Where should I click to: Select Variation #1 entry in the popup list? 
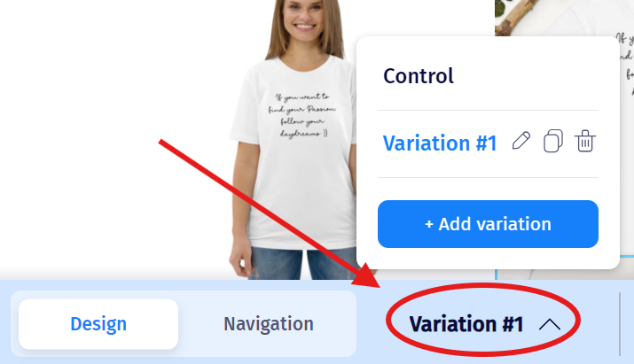[x=440, y=143]
